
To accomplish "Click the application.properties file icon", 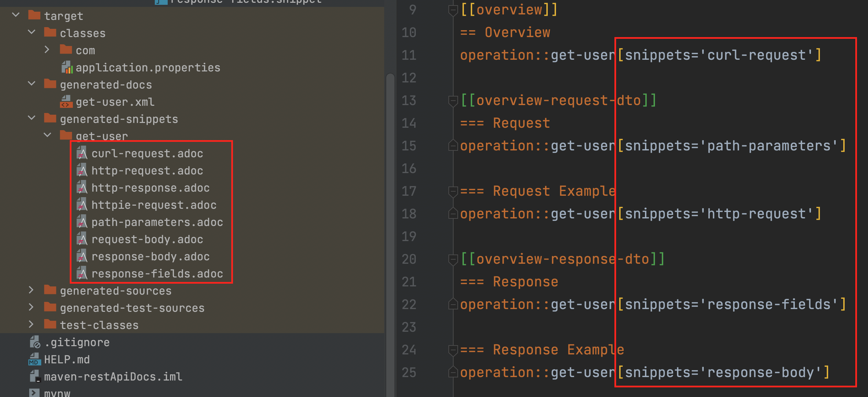I will (67, 68).
